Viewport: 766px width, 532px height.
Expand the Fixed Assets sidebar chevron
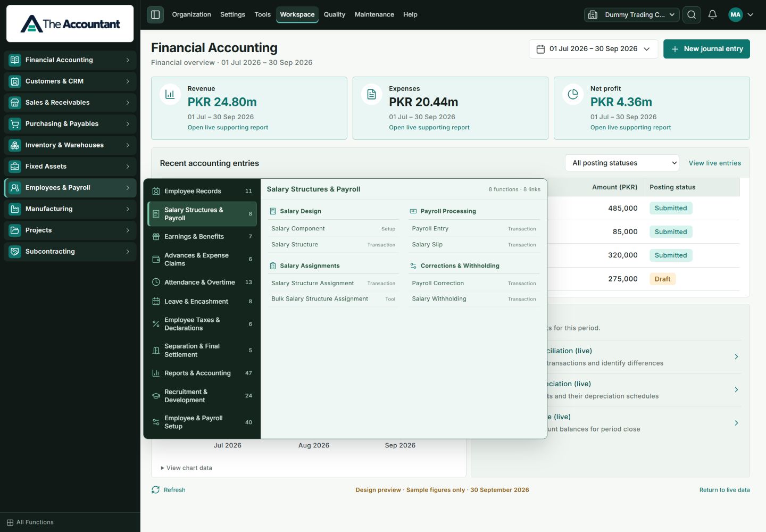point(128,167)
